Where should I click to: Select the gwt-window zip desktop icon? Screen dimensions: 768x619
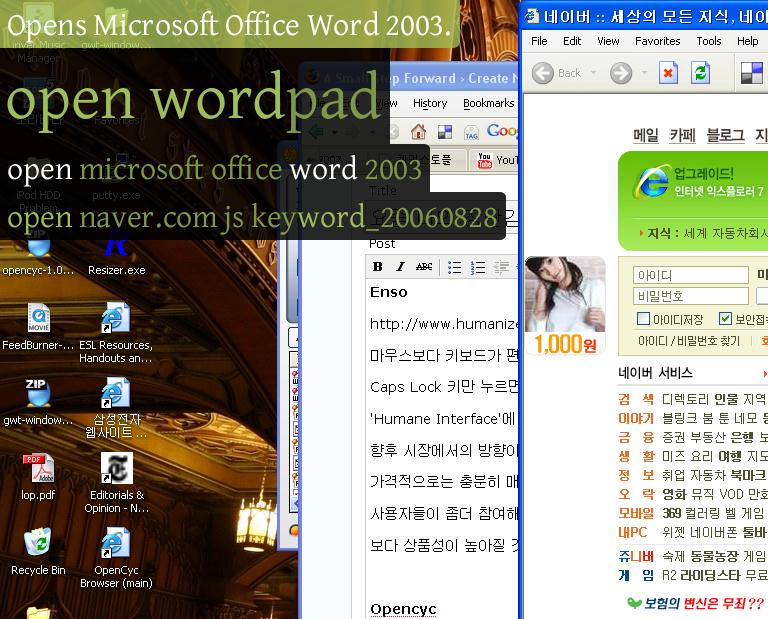(x=38, y=402)
